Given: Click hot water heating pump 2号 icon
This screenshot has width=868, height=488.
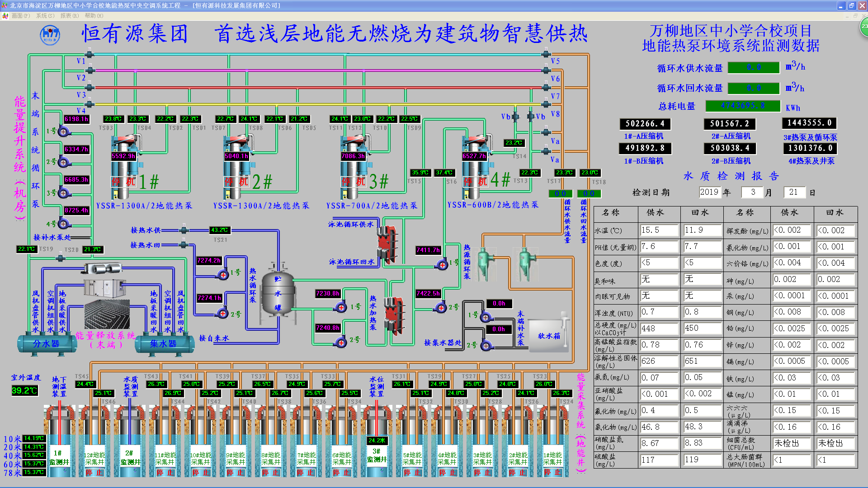Looking at the screenshot, I should pos(341,342).
